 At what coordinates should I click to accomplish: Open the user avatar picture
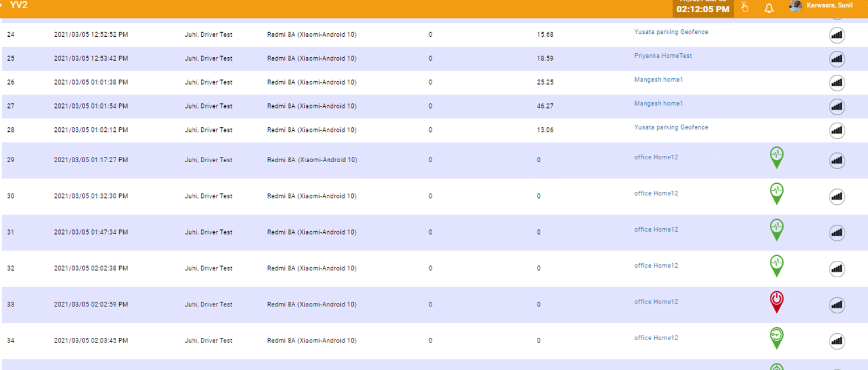pos(795,6)
